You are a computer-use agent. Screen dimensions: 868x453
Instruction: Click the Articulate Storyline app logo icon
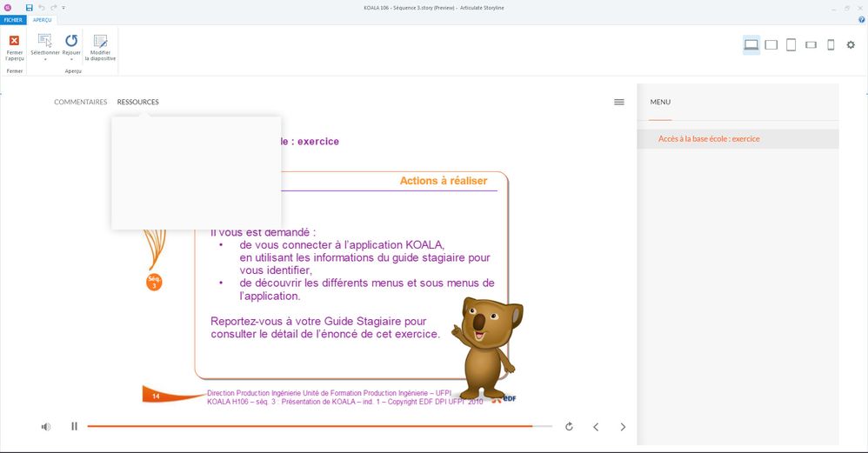8,8
